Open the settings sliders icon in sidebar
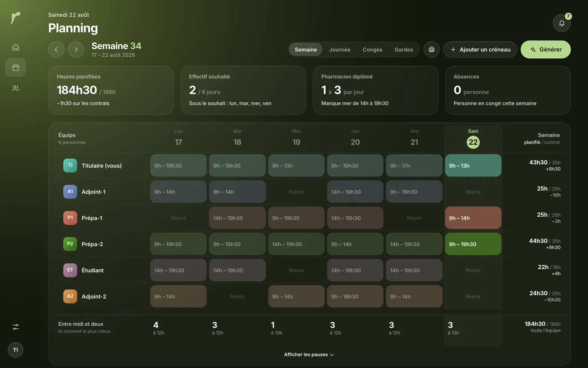The width and height of the screenshot is (588, 368). pyautogui.click(x=15, y=327)
